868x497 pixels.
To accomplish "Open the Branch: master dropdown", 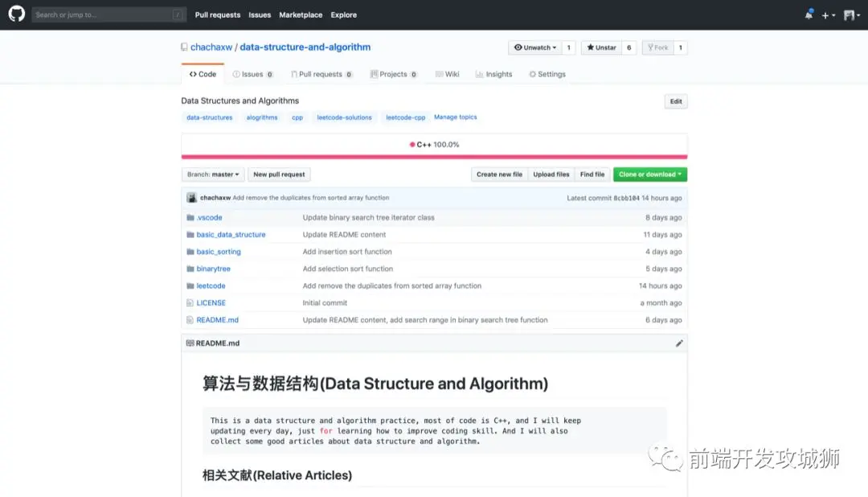I will (213, 175).
